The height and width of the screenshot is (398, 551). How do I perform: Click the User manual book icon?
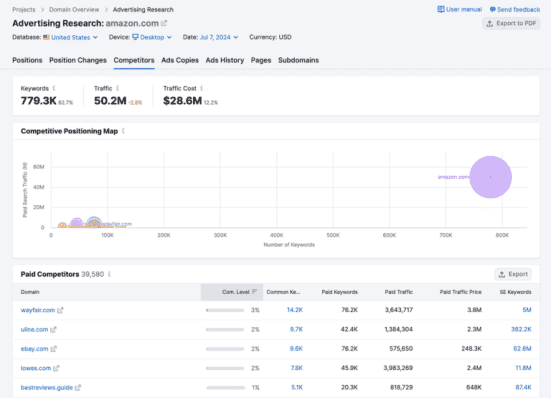441,9
